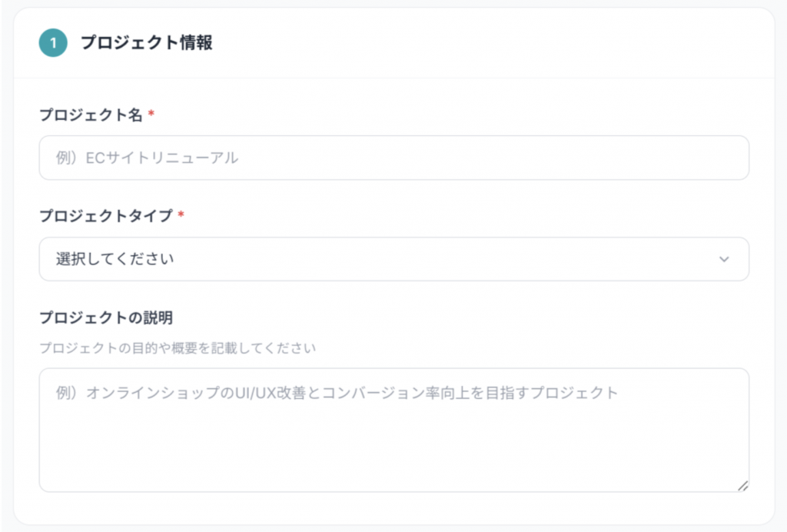The image size is (787, 532).
Task: Click the teal step 1 number badge
Action: [53, 43]
